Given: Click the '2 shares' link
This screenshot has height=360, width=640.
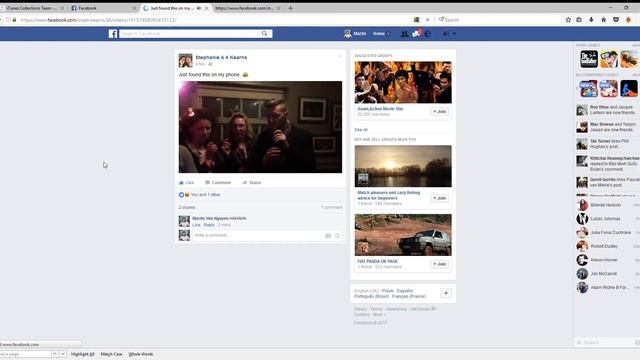Looking at the screenshot, I should pos(187,207).
